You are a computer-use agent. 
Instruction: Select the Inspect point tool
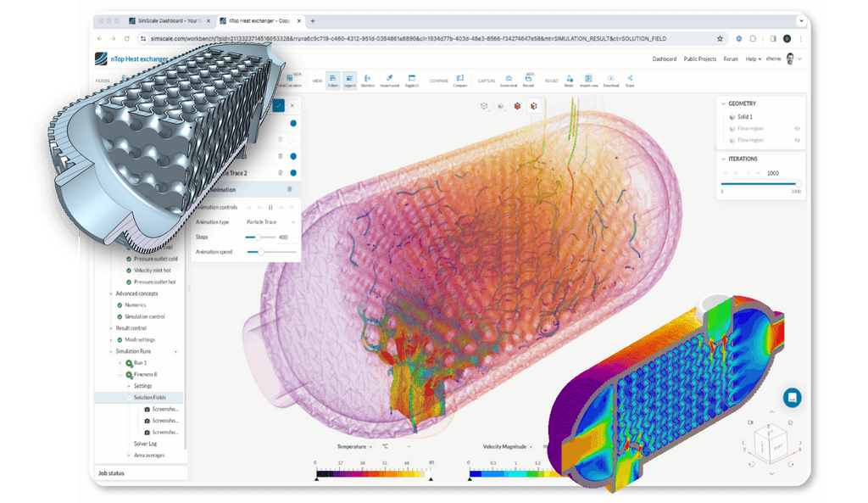coord(390,80)
